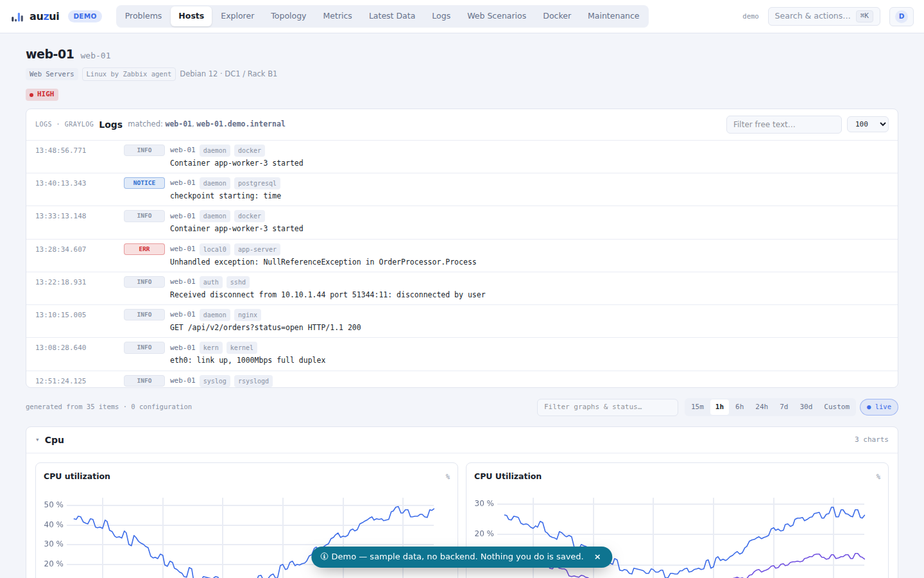Click 'Unhandled exception: NullReferenceException' log message
The image size is (924, 578).
click(323, 262)
